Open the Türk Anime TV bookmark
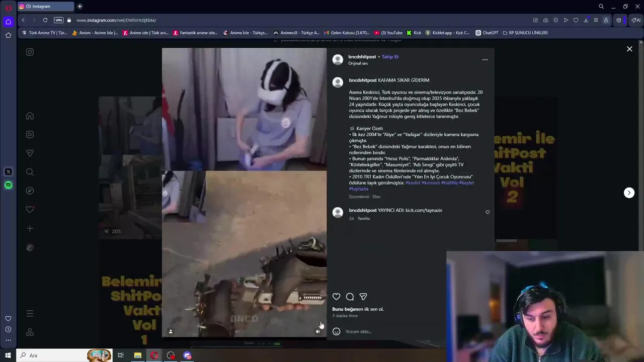644x362 pixels. (x=44, y=33)
